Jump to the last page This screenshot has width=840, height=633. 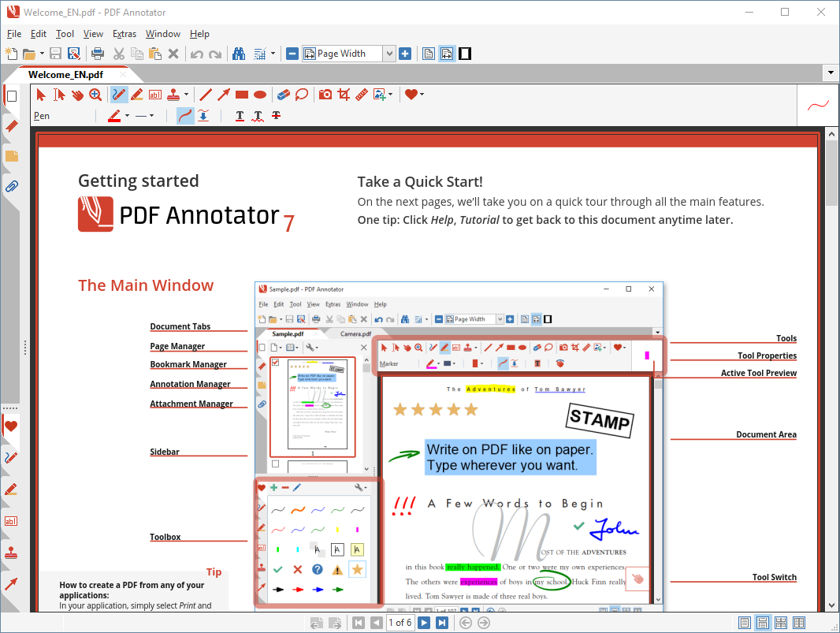coord(442,623)
